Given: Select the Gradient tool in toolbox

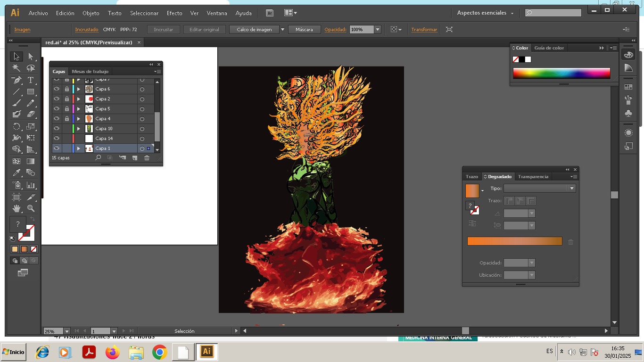Looking at the screenshot, I should coord(31,161).
